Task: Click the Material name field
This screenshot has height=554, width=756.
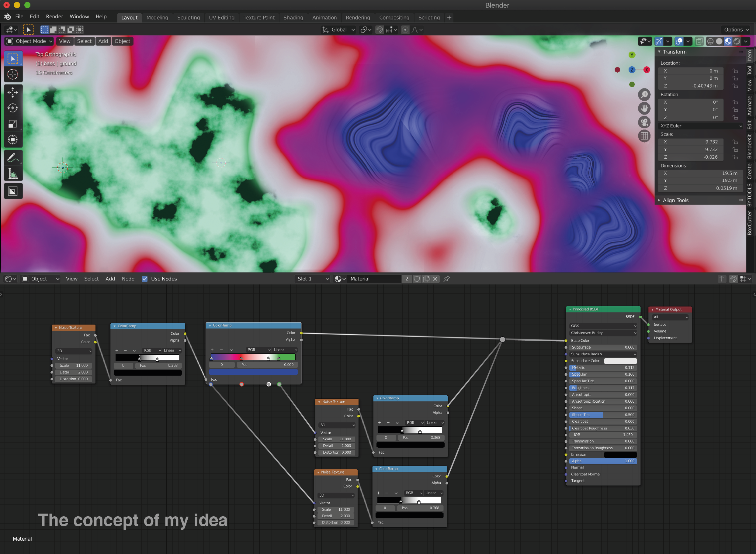Action: click(x=374, y=279)
